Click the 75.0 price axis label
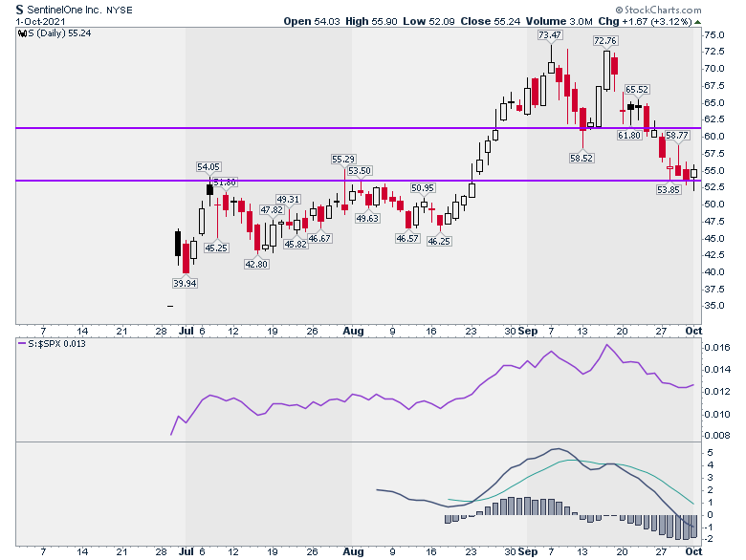746x560 pixels. pos(714,35)
